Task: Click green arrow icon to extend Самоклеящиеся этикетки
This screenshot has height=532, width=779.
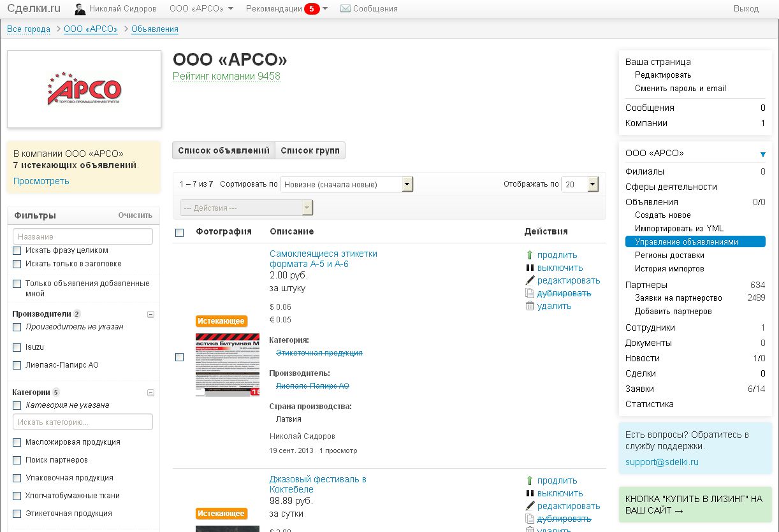Action: coord(529,255)
